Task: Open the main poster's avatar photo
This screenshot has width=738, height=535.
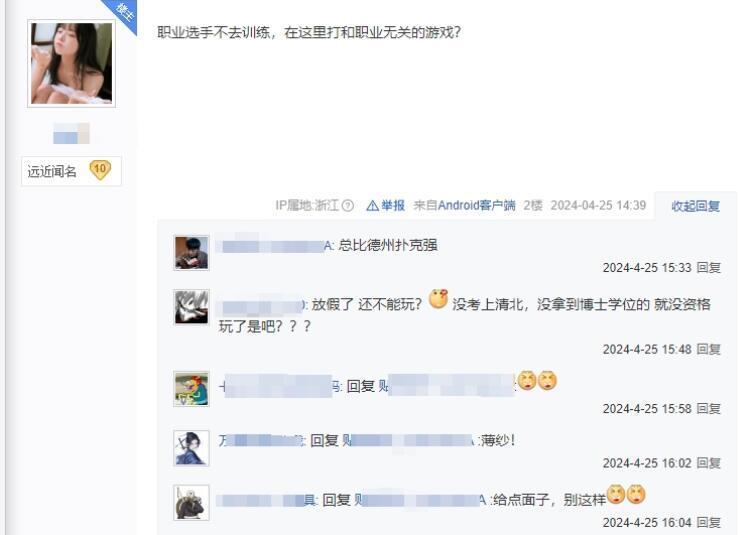Action: click(72, 63)
